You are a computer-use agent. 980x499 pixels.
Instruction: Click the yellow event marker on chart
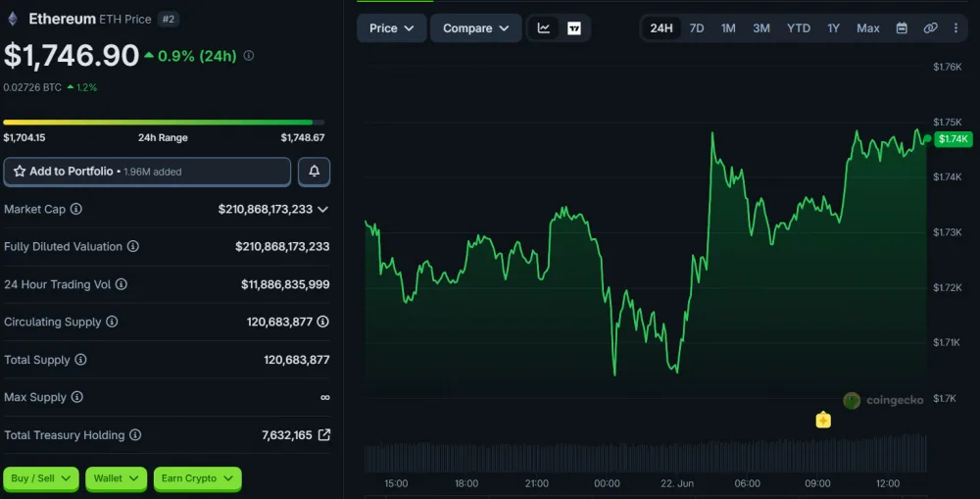(823, 420)
